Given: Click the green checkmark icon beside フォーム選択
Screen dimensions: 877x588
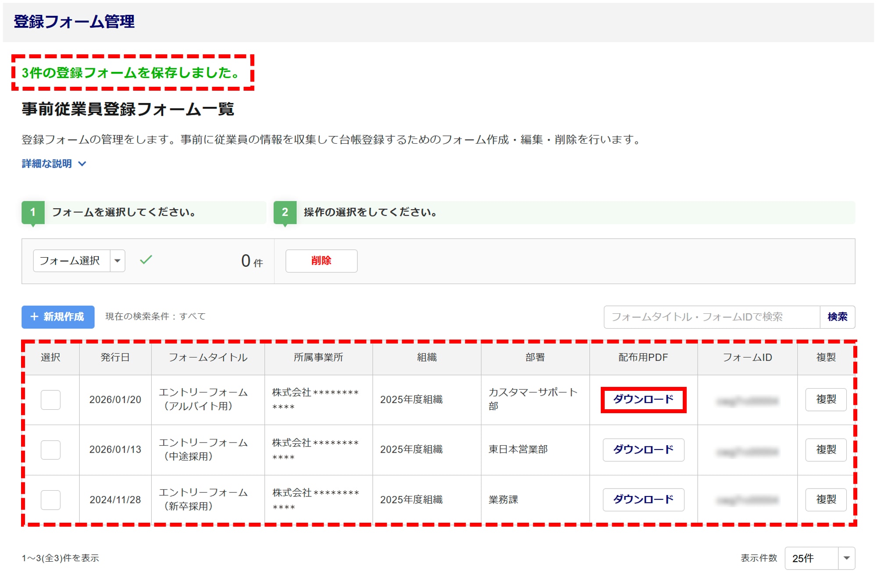Looking at the screenshot, I should click(x=146, y=260).
